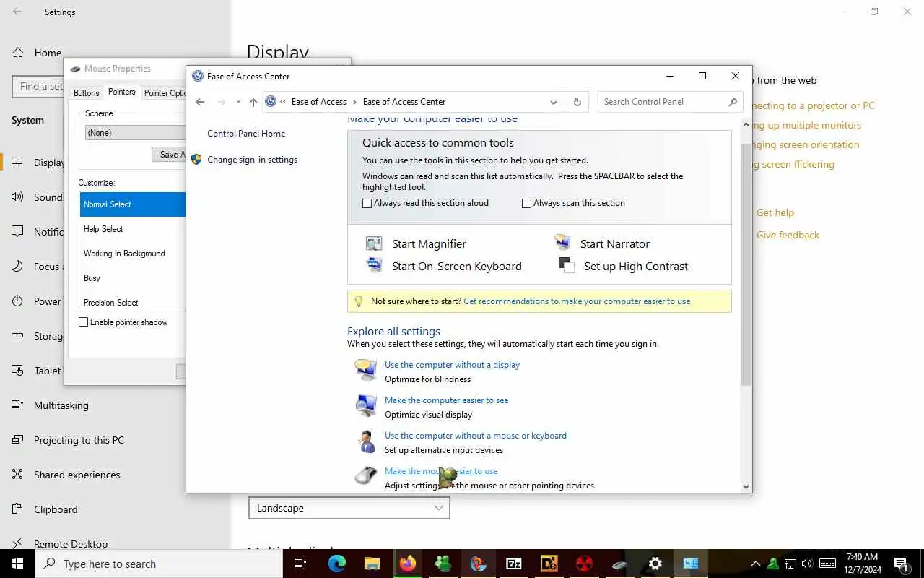Open 'Use the computer without a display' link
The height and width of the screenshot is (578, 924).
(452, 365)
